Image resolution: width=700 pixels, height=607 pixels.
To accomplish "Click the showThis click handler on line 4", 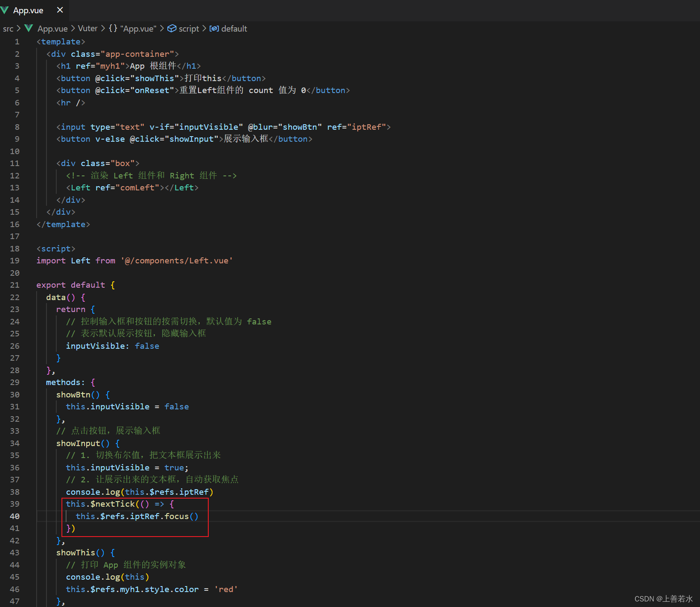I will 137,79.
